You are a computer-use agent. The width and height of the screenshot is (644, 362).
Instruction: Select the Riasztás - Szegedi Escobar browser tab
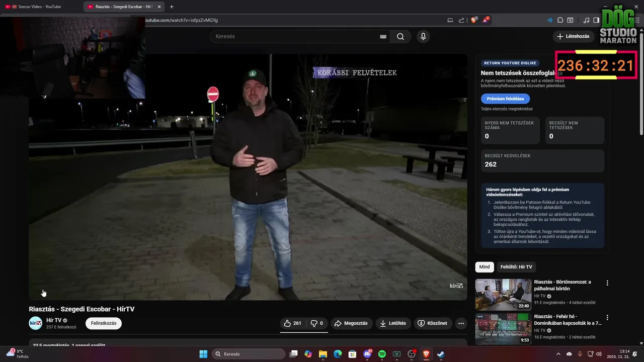pyautogui.click(x=124, y=7)
